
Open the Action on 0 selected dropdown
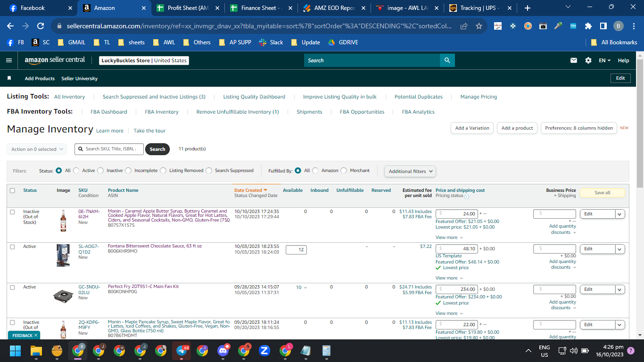(x=37, y=149)
